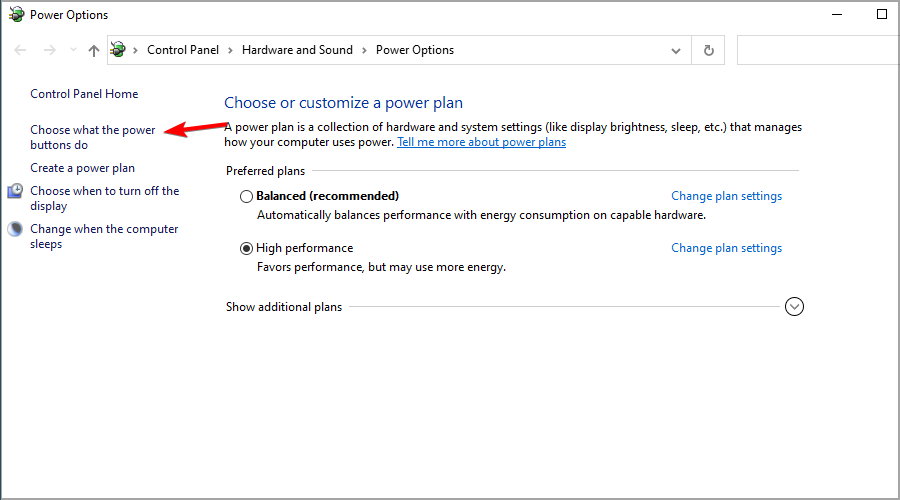900x500 pixels.
Task: Expand the address bar history dropdown
Action: tap(676, 51)
